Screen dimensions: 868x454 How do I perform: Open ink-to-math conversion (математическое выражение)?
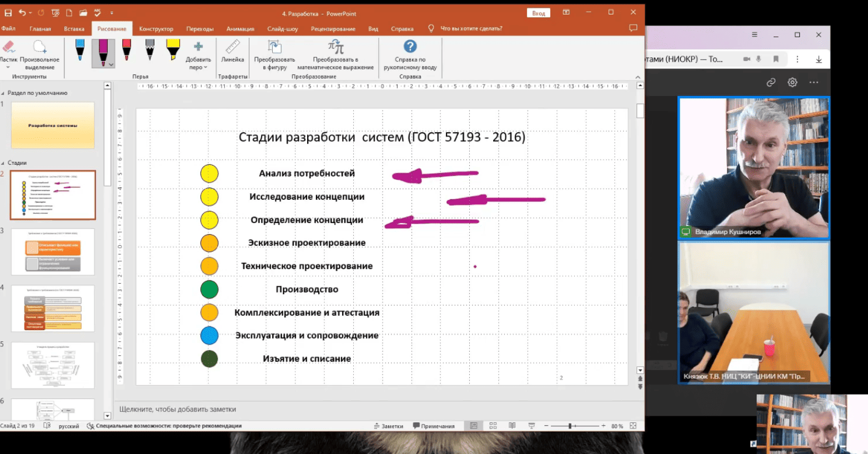click(335, 47)
